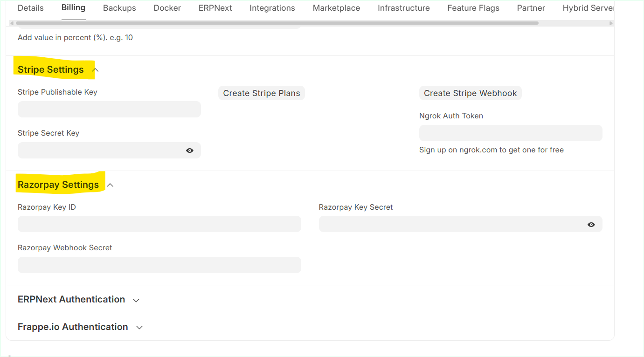Click the Razorpay Webhook Secret label
The width and height of the screenshot is (644, 357).
(x=65, y=247)
